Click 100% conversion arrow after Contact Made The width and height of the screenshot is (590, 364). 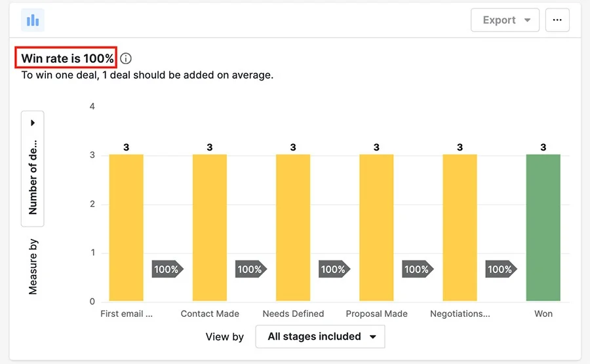coord(251,269)
